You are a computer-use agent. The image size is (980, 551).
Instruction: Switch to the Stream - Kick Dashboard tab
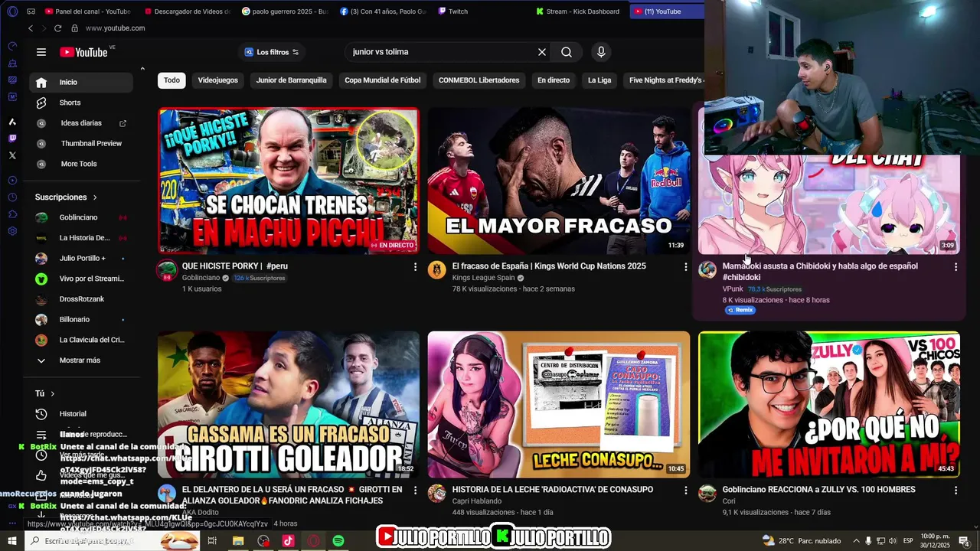pos(579,11)
